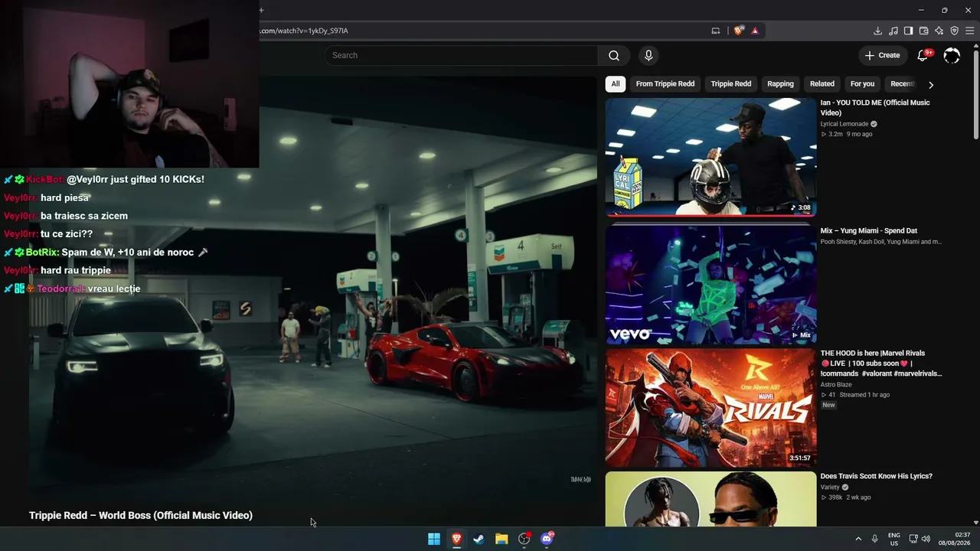980x551 pixels.
Task: Click the browser address bar URL
Action: [304, 31]
